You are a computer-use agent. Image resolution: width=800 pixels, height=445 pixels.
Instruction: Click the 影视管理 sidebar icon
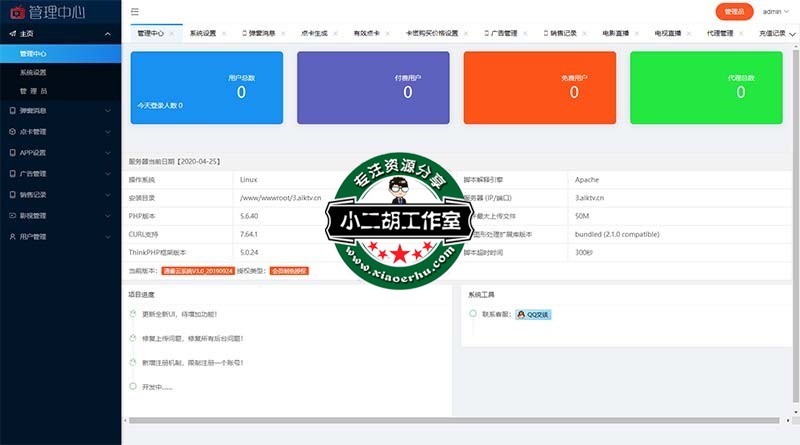coord(12,215)
